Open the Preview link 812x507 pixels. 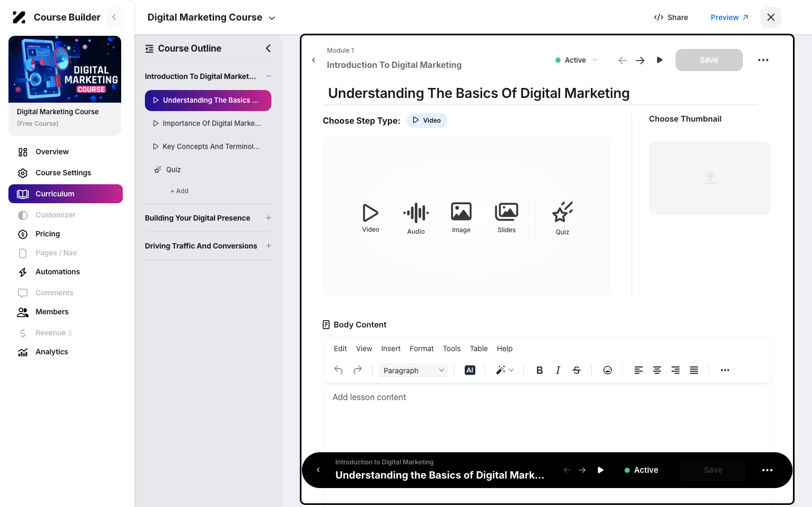[x=730, y=17]
